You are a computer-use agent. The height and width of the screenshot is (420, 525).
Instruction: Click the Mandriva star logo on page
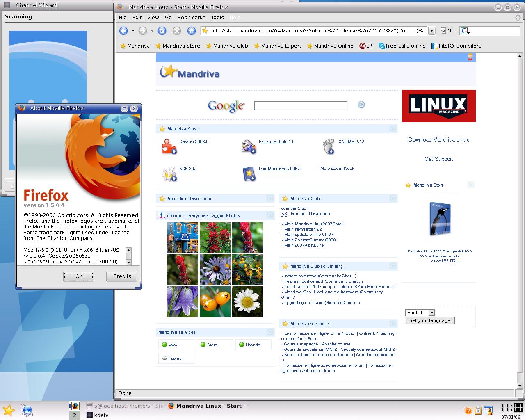[189, 72]
